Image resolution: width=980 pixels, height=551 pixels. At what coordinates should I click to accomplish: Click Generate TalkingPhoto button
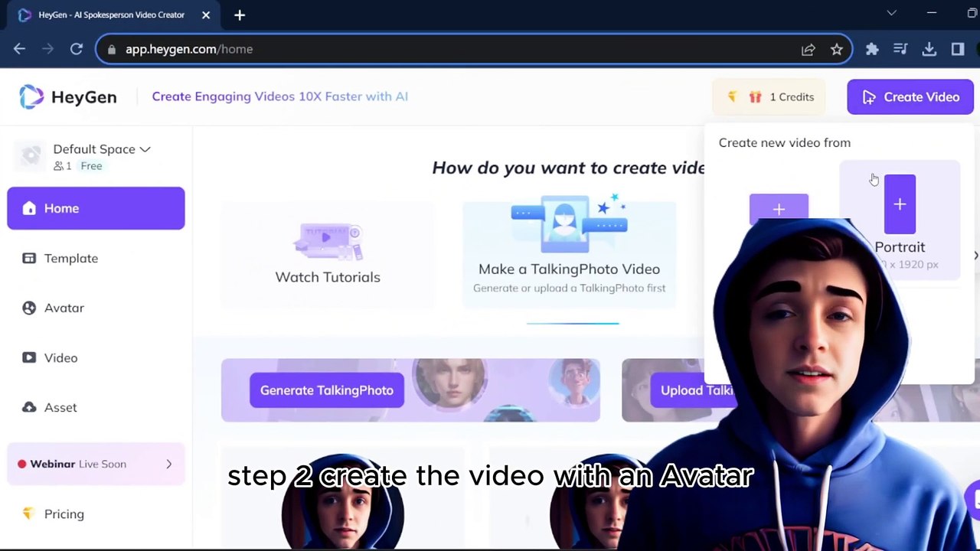327,390
